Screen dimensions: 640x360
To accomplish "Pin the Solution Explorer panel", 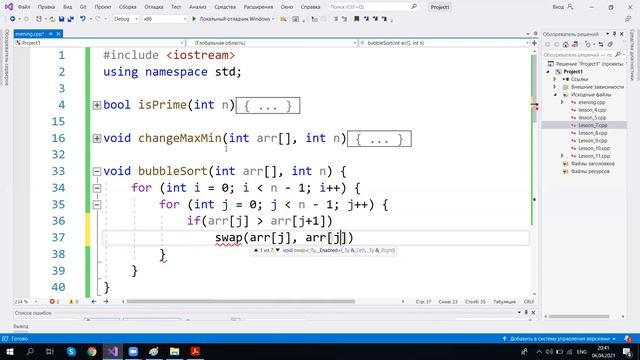I will point(614,34).
